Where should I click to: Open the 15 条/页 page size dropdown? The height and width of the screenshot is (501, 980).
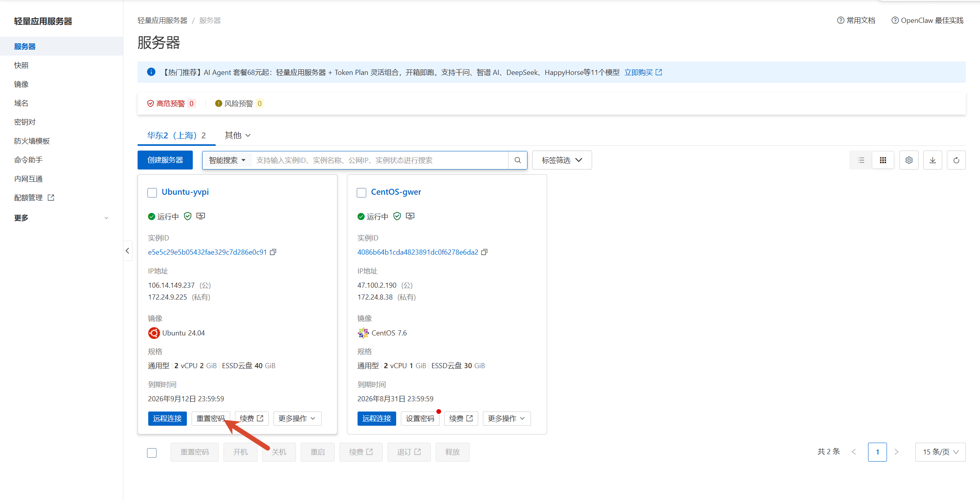[x=940, y=452]
